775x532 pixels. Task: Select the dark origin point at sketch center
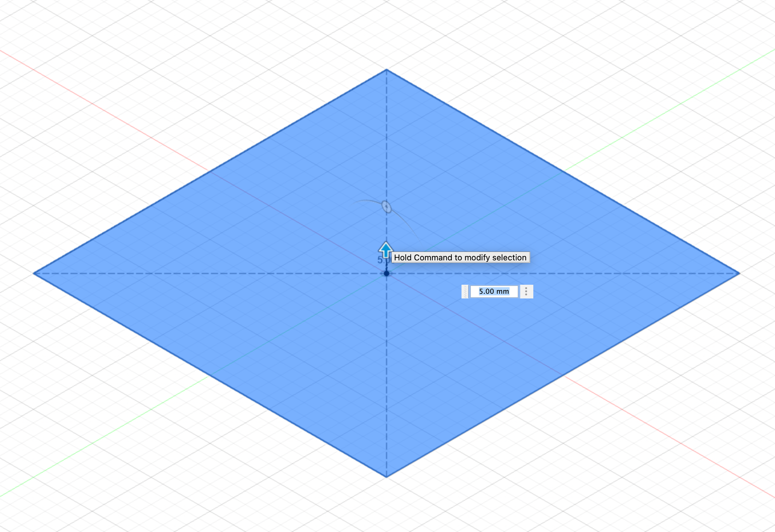click(x=387, y=273)
